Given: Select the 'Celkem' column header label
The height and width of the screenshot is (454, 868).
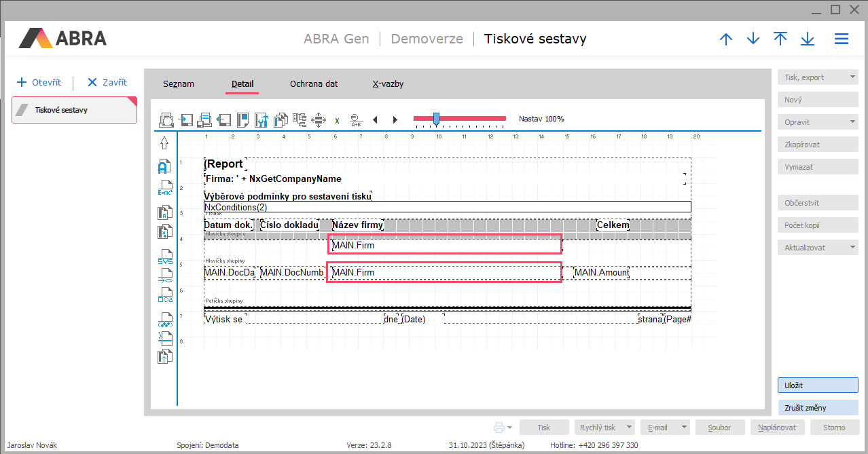Looking at the screenshot, I should pyautogui.click(x=613, y=225).
